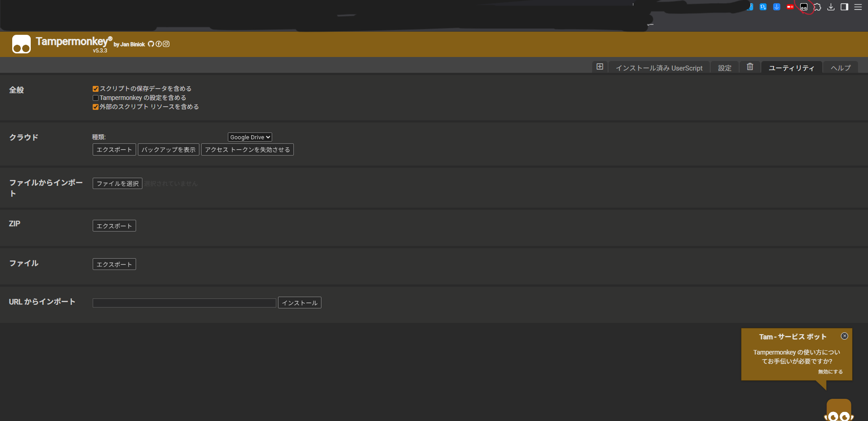Uncheck スクリプトの保存データを含める checkbox

point(95,89)
